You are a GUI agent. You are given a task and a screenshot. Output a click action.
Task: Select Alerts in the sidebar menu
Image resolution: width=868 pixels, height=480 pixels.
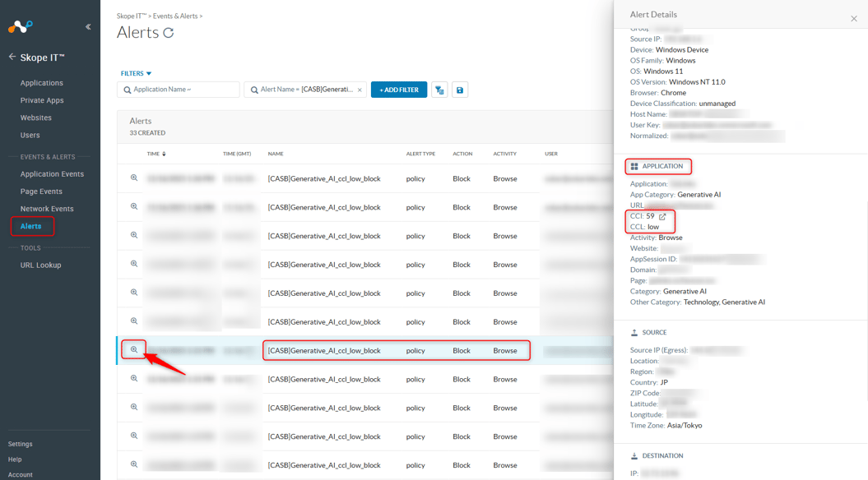(31, 226)
